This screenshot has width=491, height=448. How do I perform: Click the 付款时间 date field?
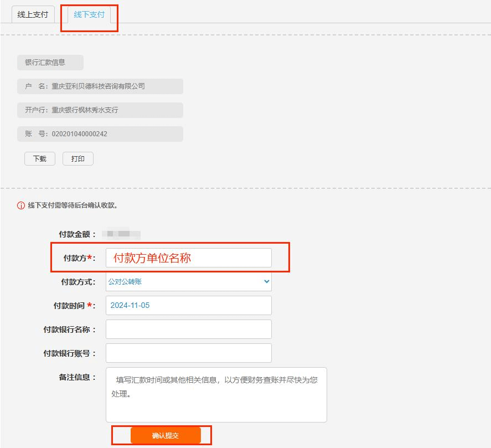[x=188, y=305]
